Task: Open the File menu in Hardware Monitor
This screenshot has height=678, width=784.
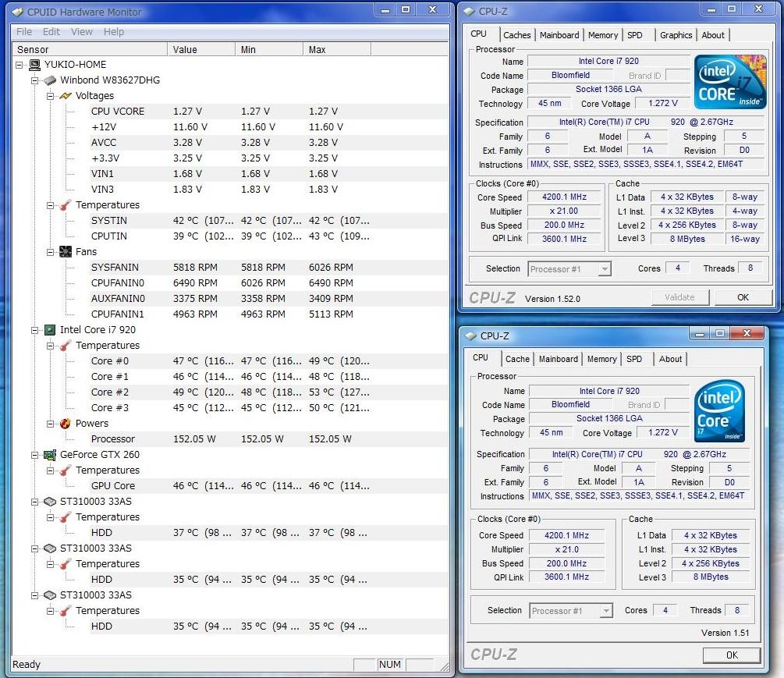Action: click(24, 31)
